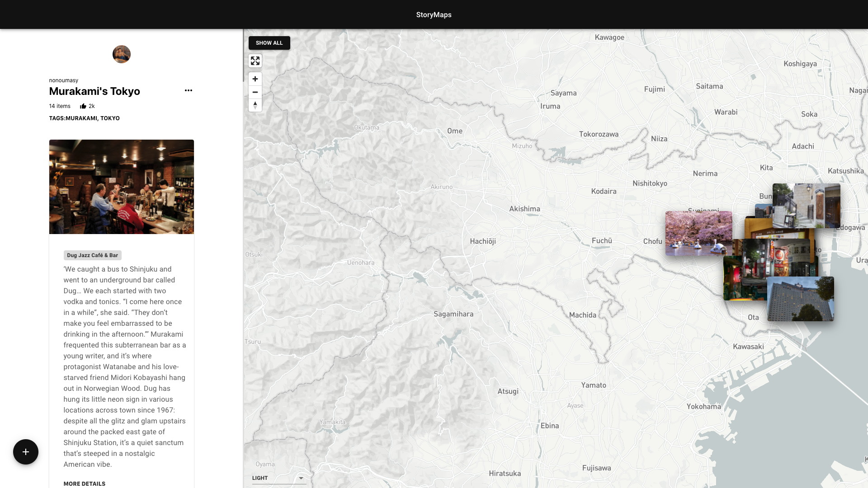Click the Saitama map label
The width and height of the screenshot is (868, 488).
pyautogui.click(x=709, y=86)
